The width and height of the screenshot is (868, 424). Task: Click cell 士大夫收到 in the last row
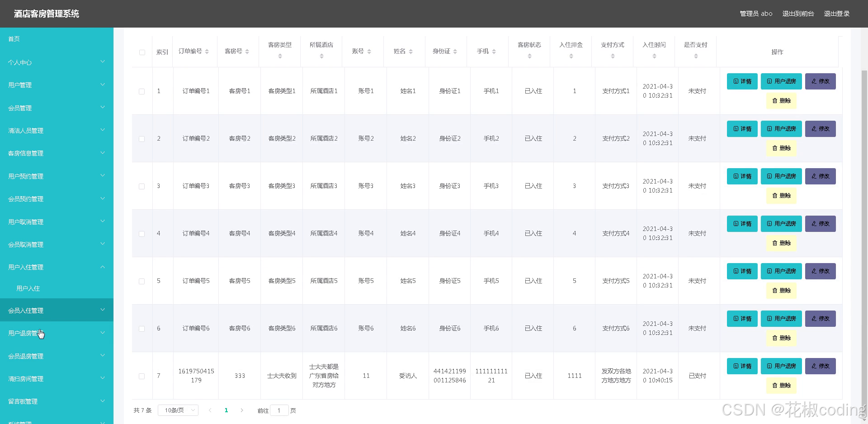(282, 376)
